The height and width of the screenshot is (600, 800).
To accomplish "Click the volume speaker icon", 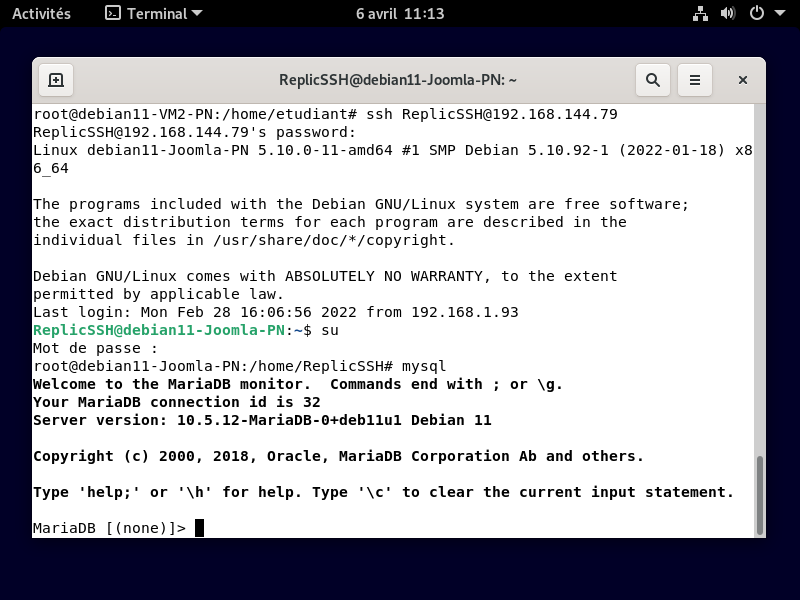I will (728, 14).
